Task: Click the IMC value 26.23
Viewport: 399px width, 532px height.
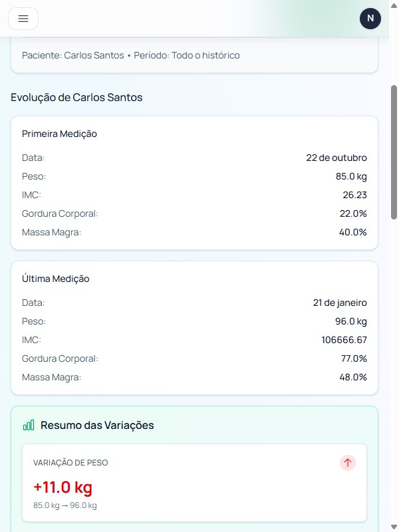Action: 354,195
